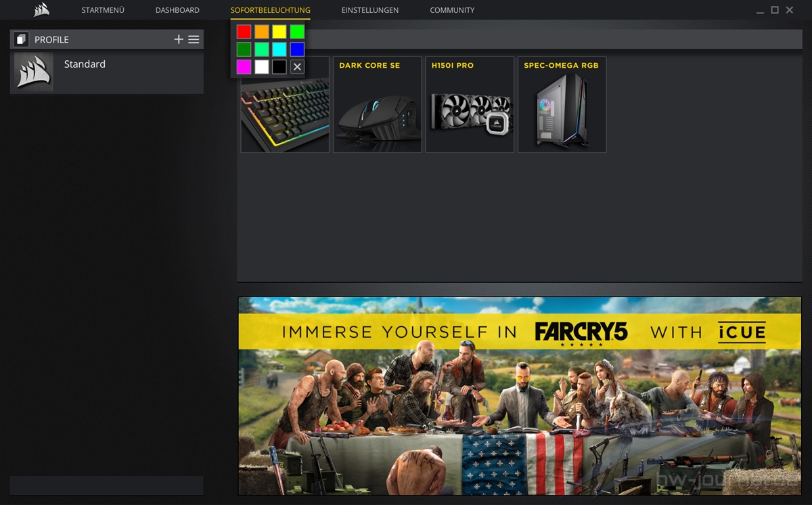Viewport: 812px width, 505px height.
Task: Add a new profile with plus icon
Action: 179,39
